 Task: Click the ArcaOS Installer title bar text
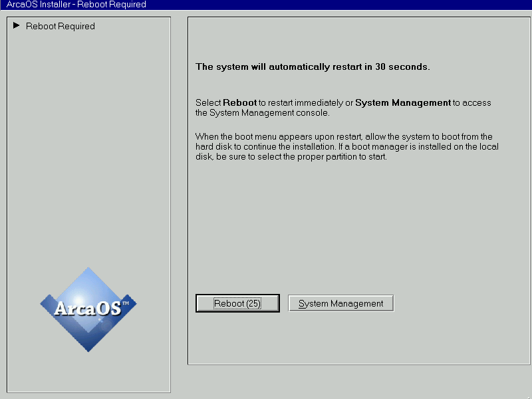[76, 5]
